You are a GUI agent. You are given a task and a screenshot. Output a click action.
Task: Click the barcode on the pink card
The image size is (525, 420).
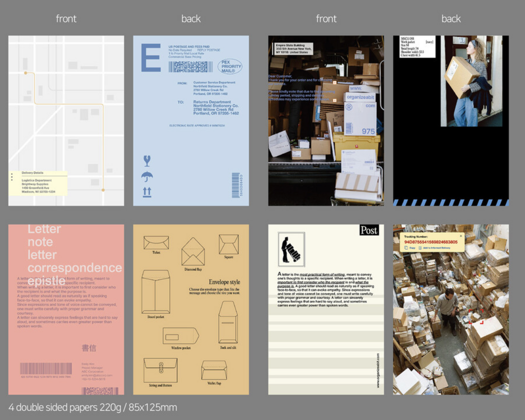(x=46, y=368)
